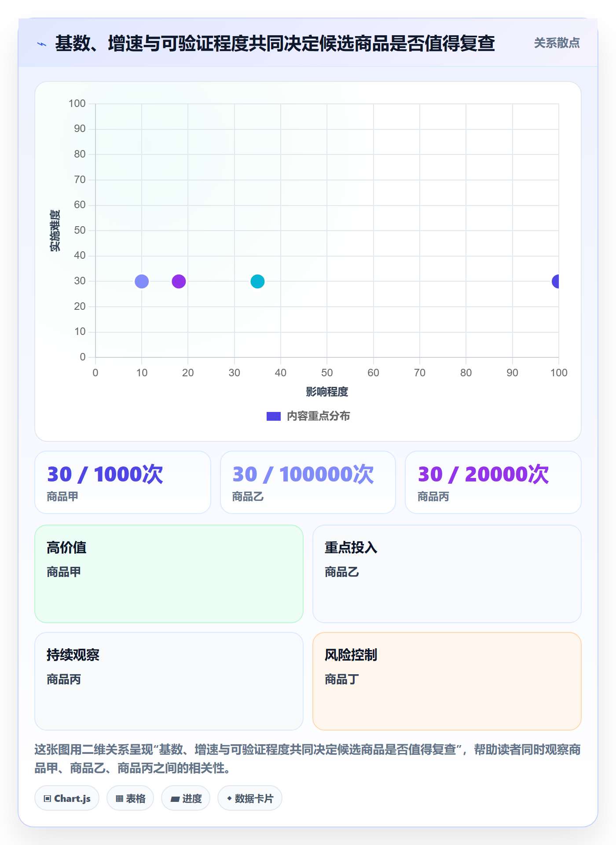Click the chart title heading text
Viewport: 616px width, 845px height.
[275, 43]
